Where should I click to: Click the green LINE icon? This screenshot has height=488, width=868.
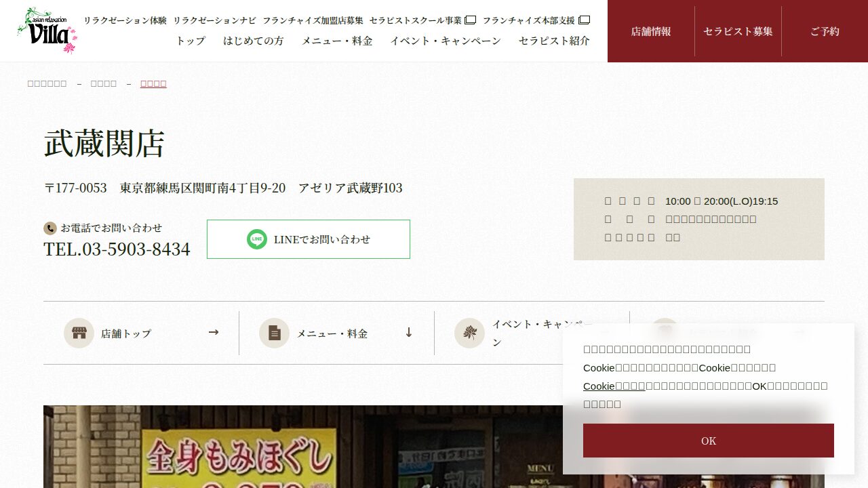coord(257,239)
